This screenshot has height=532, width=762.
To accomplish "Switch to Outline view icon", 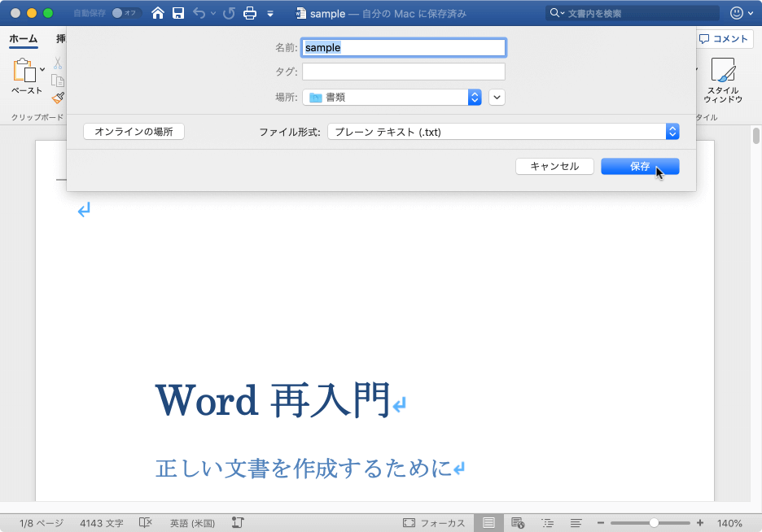I will 547,523.
